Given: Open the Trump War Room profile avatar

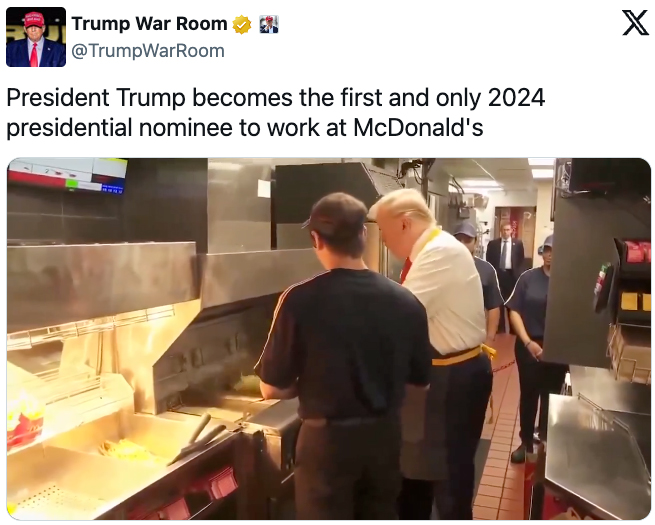Looking at the screenshot, I should (36, 37).
